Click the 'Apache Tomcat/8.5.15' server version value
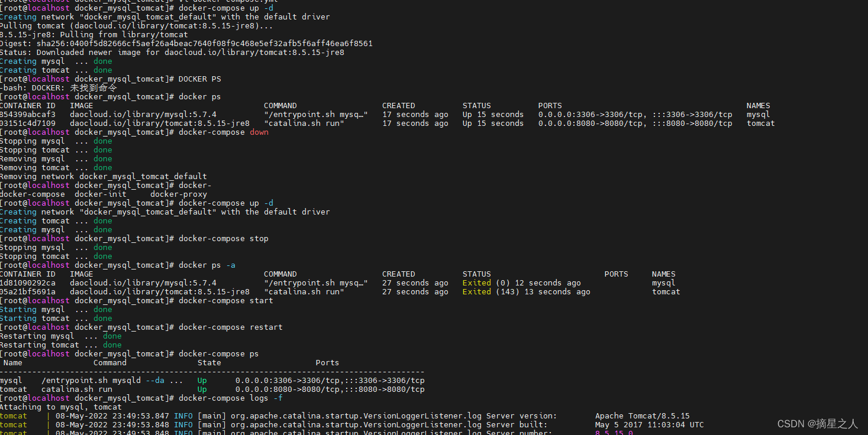Image resolution: width=868 pixels, height=435 pixels. (642, 416)
